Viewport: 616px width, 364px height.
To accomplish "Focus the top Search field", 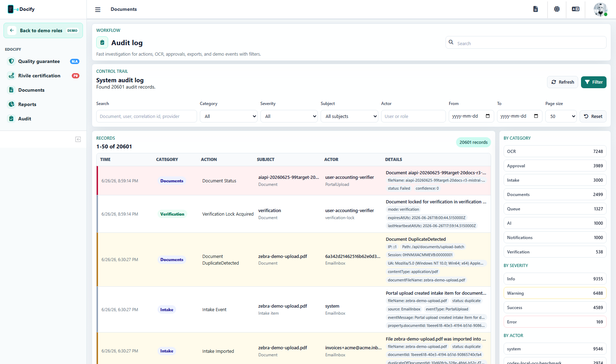I will [x=526, y=43].
